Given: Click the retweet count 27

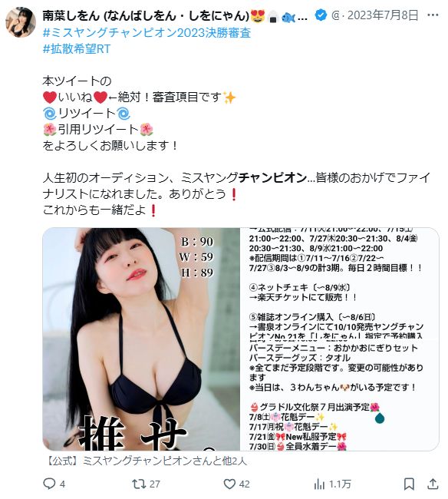Looking at the screenshot, I should click(154, 484).
